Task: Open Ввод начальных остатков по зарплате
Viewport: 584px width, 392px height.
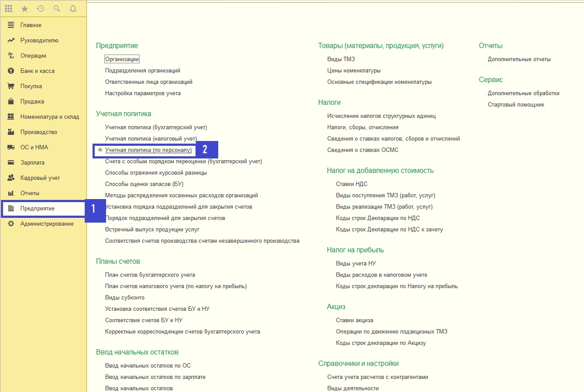Action: pos(155,377)
